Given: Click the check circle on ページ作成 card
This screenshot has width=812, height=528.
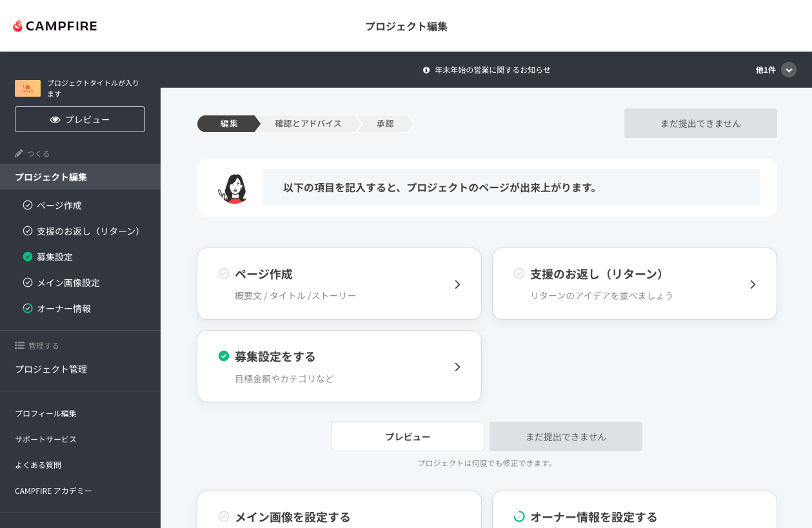Looking at the screenshot, I should tap(224, 273).
